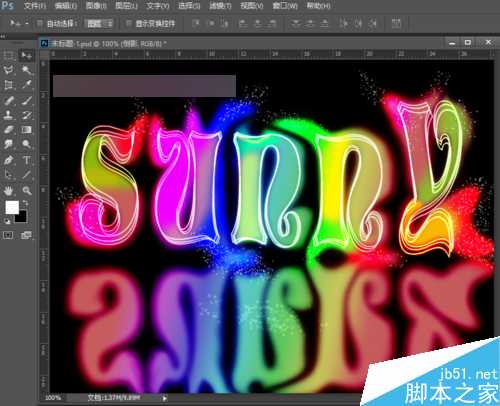
Task: Open the 滤镜(T) filter menu
Action: click(220, 6)
